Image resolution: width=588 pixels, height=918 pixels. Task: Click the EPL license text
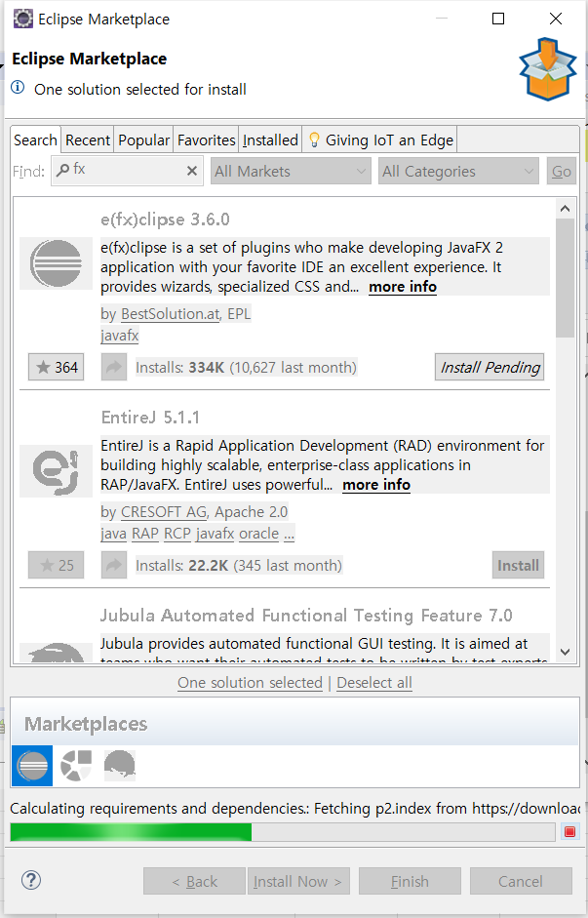coord(239,314)
